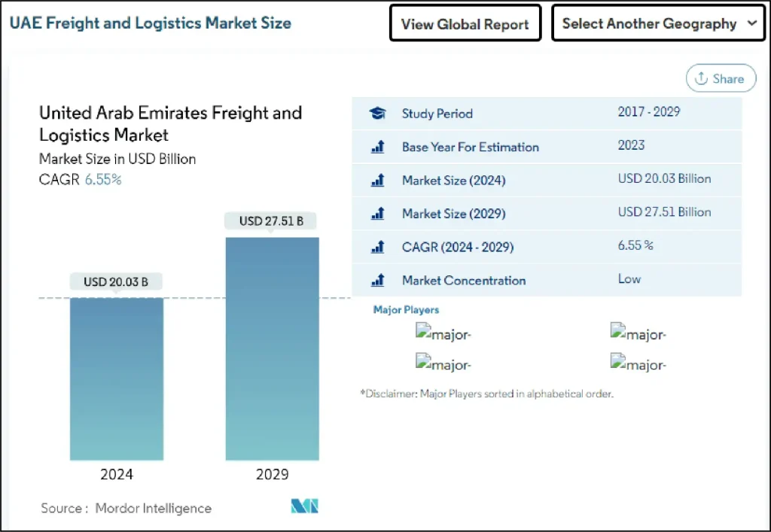Click the top-left major player logo image
This screenshot has width=771, height=532.
(x=443, y=333)
